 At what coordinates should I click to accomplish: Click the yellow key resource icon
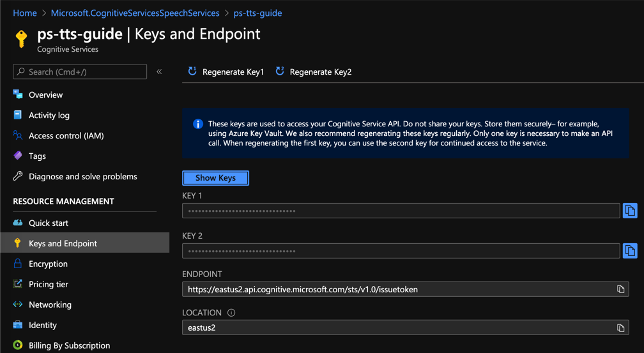point(21,40)
